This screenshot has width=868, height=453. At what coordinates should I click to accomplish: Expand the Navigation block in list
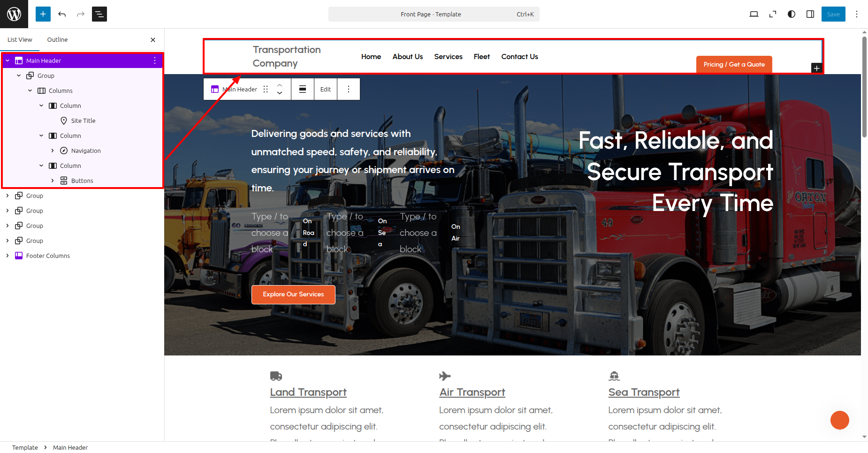pos(53,151)
